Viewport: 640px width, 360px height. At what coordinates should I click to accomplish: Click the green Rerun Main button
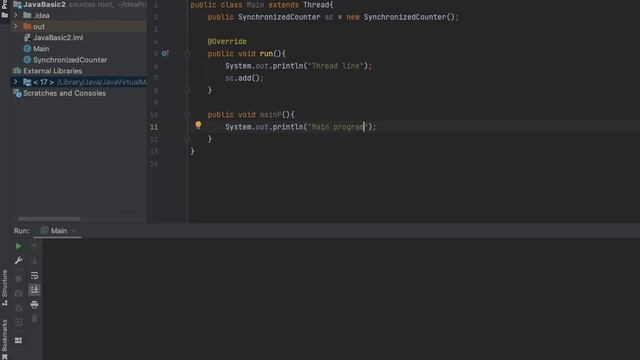point(18,246)
